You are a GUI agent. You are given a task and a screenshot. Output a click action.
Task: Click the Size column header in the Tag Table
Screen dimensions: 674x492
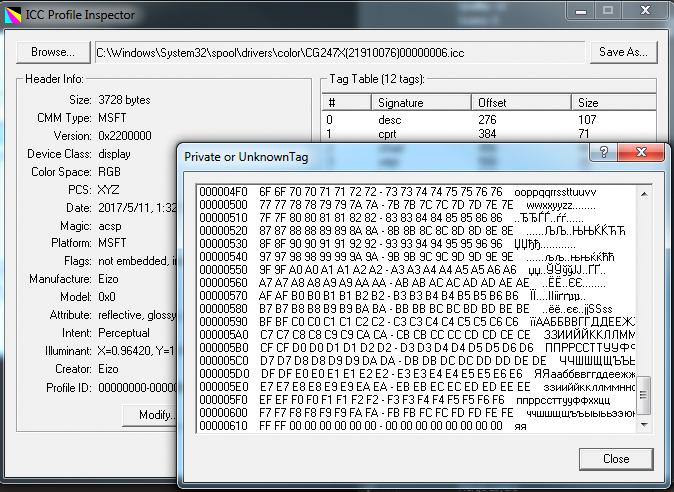point(613,103)
